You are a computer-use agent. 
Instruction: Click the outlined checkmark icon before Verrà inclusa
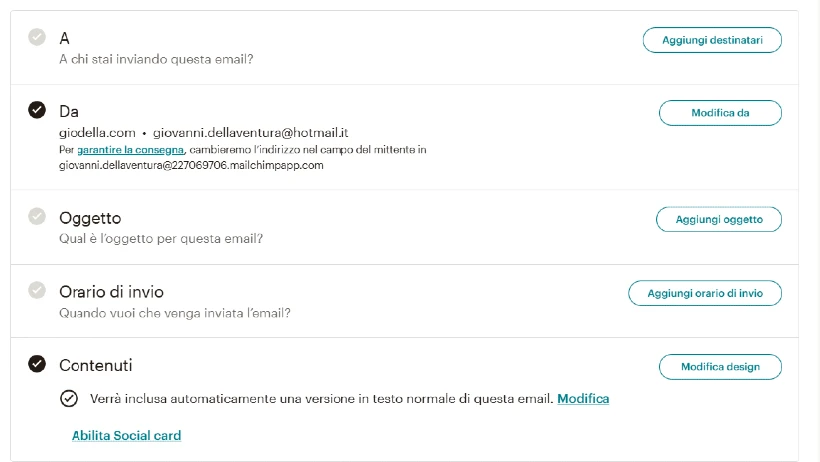coord(69,399)
